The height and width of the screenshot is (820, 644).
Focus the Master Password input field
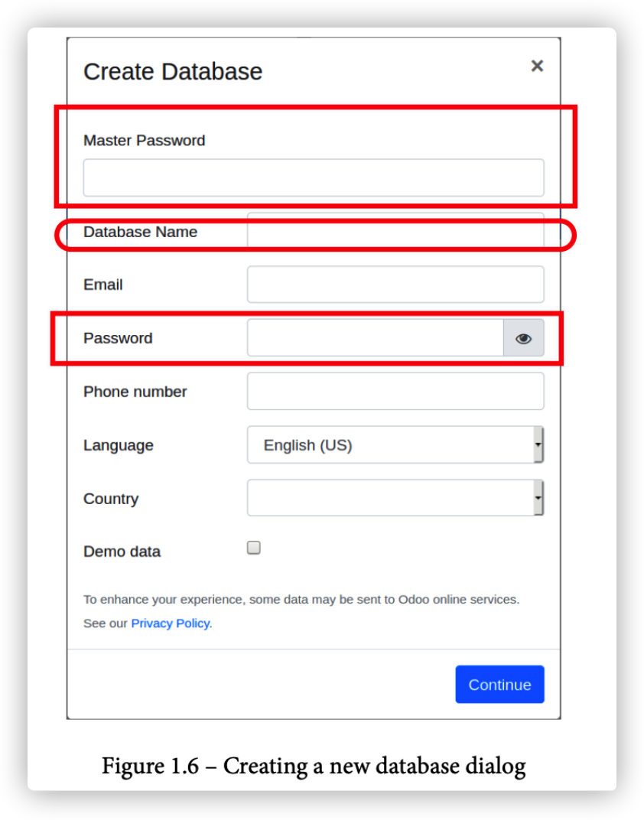pyautogui.click(x=314, y=177)
